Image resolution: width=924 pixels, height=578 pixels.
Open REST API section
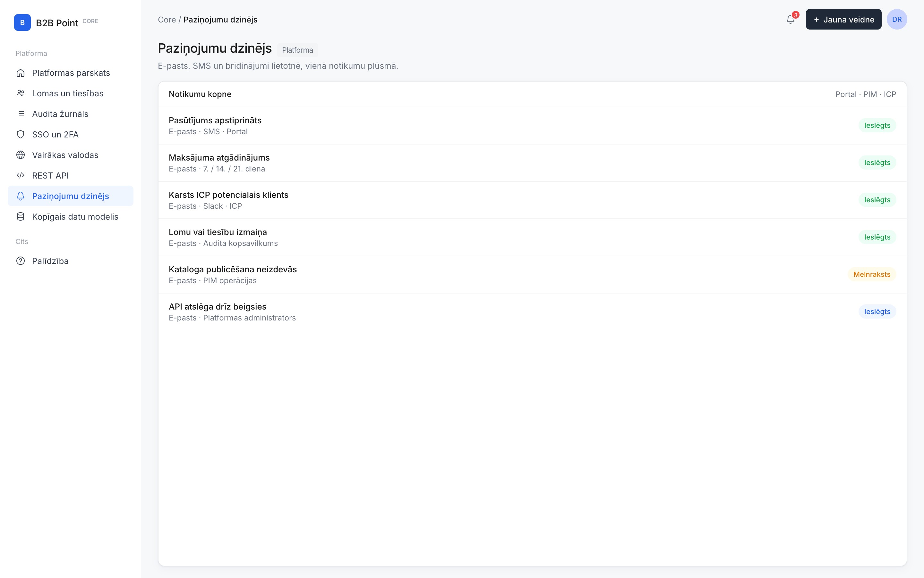tap(71, 175)
